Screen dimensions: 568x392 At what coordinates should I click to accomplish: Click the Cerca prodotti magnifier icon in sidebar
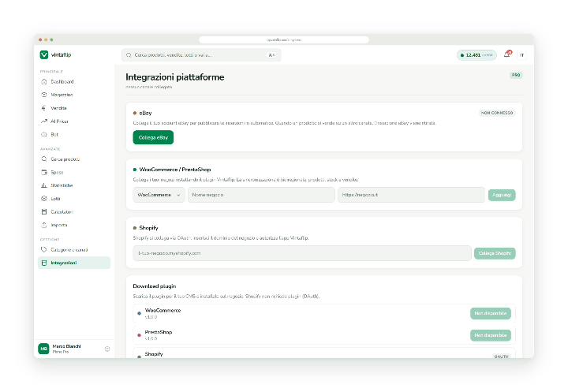pyautogui.click(x=44, y=159)
